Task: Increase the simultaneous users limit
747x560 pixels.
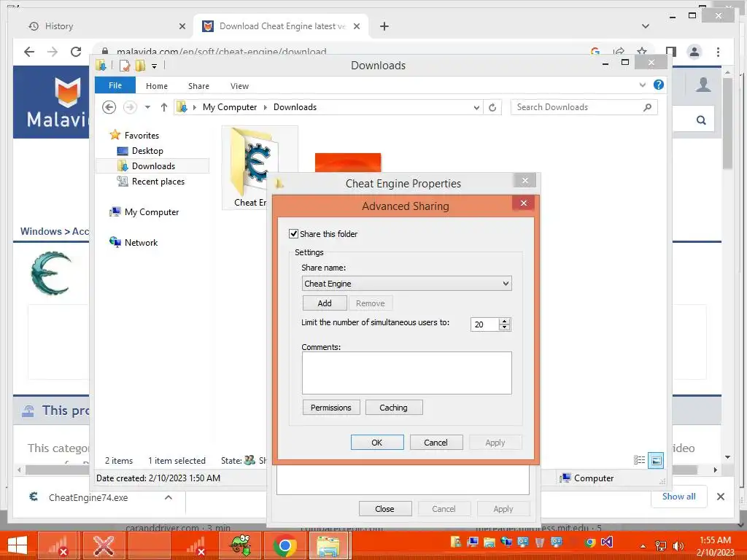Action: [504, 321]
